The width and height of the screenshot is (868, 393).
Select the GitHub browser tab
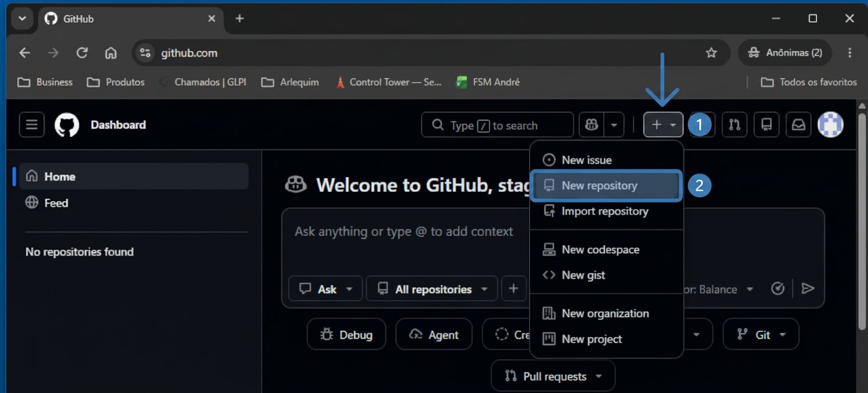130,19
